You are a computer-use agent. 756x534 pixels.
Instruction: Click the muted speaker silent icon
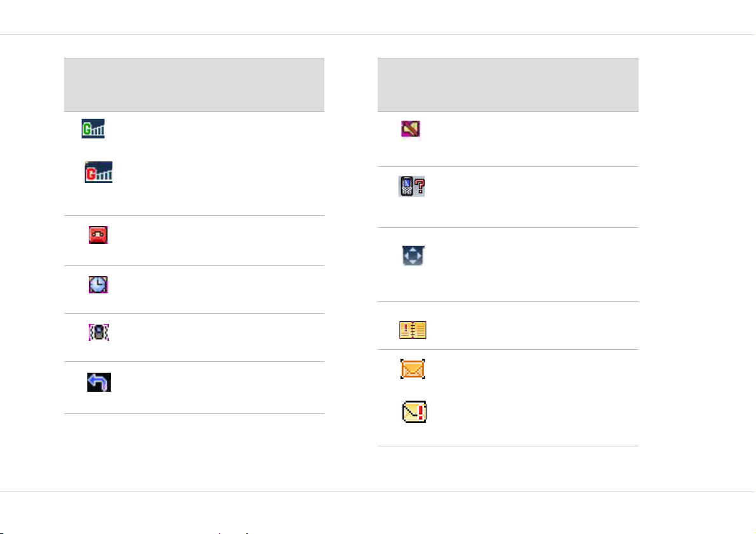click(x=411, y=129)
